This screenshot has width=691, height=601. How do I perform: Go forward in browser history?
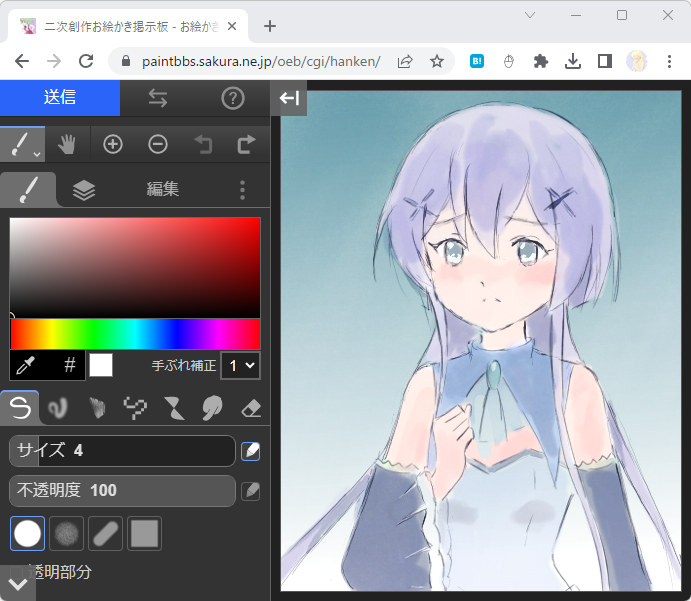[54, 61]
